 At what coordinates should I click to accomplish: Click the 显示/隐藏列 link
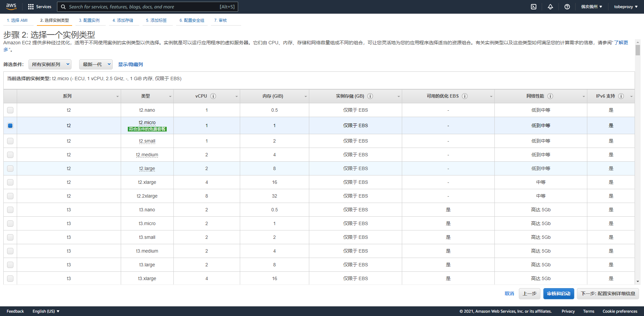pos(130,64)
